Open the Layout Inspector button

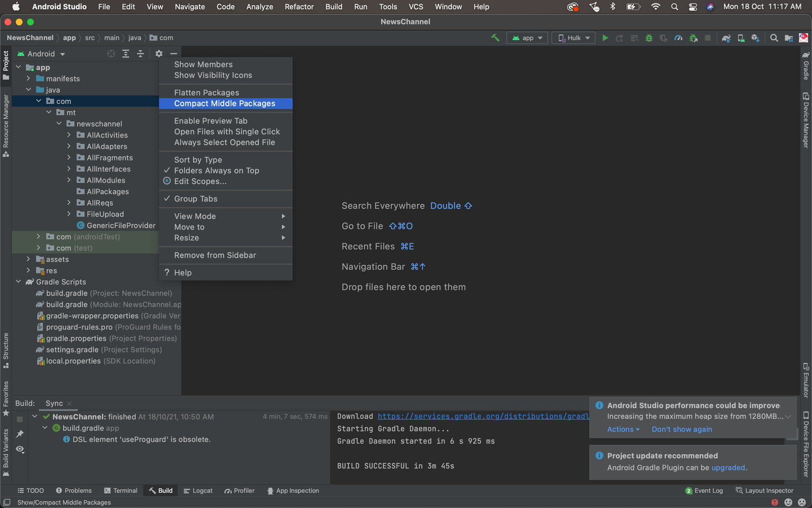tap(764, 491)
